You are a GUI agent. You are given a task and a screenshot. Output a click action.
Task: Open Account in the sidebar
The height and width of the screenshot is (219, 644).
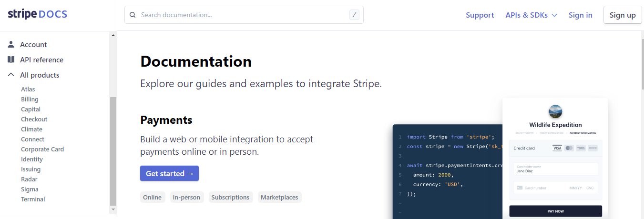pyautogui.click(x=33, y=44)
